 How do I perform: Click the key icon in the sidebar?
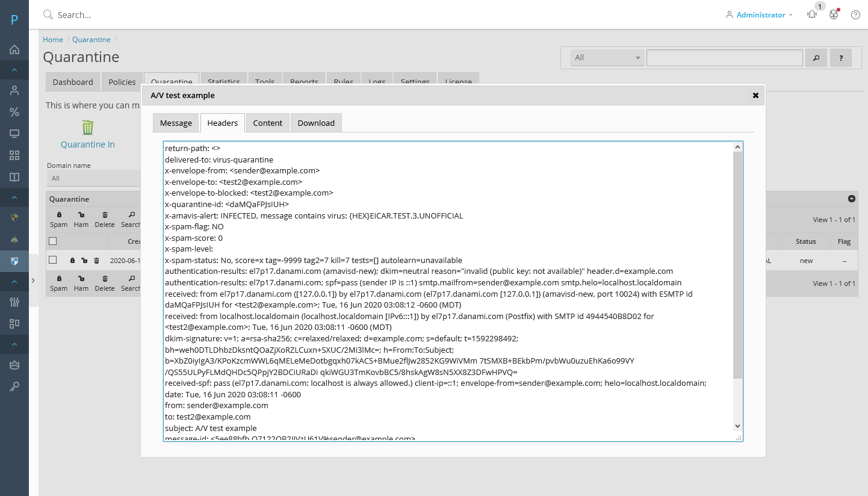tap(14, 386)
